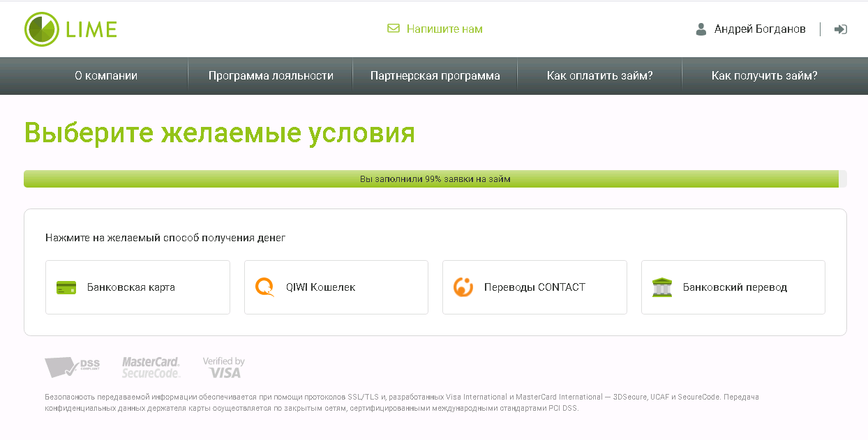Click the «Напишите нам» link
Viewport: 868px width, 440px height.
click(x=444, y=29)
